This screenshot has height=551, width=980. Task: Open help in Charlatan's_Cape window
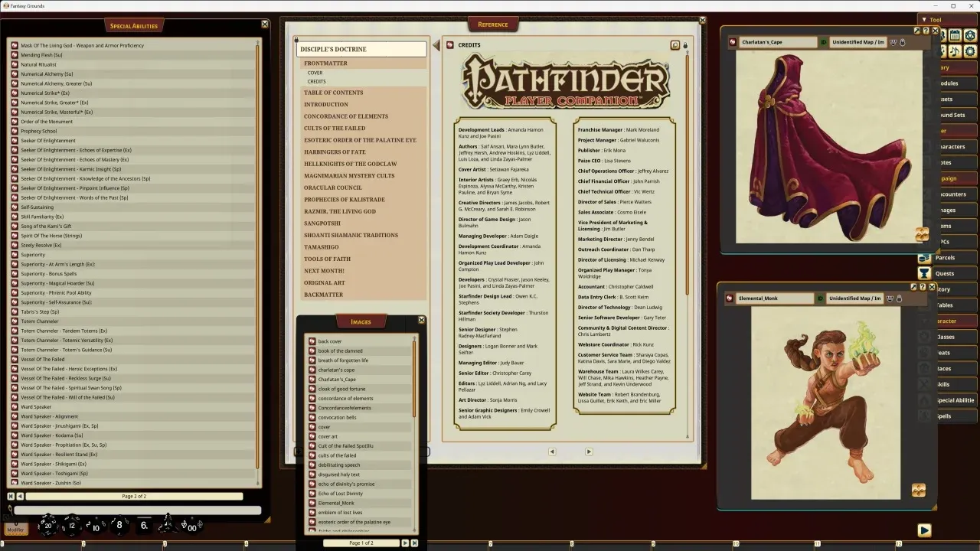[926, 31]
